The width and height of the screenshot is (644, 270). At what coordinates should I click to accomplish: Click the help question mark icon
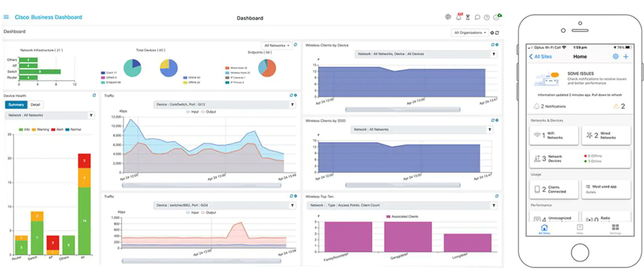click(x=487, y=17)
